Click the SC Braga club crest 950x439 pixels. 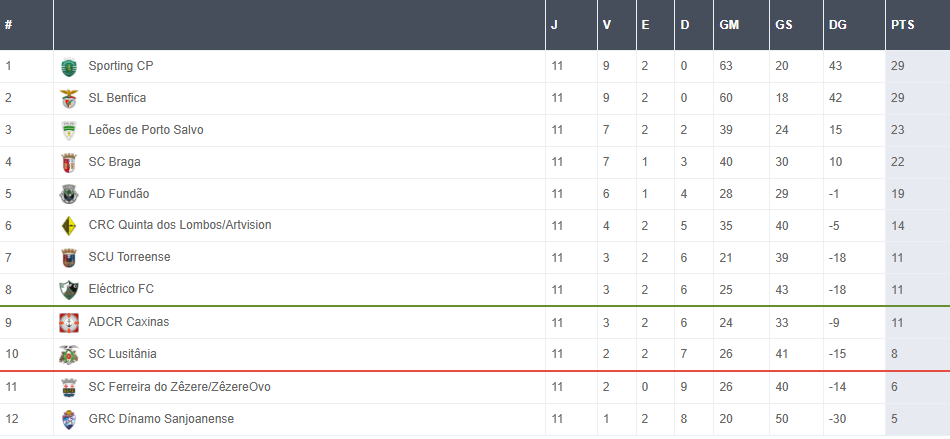point(68,163)
